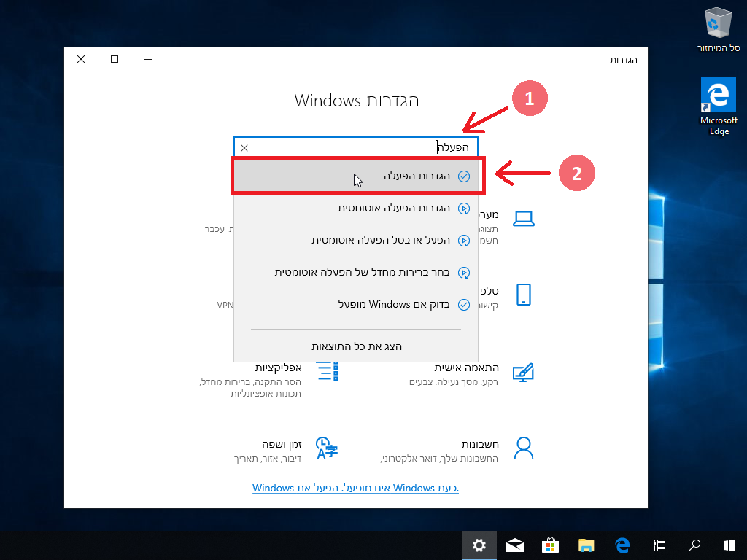Image resolution: width=747 pixels, height=560 pixels.
Task: Select בחר ברירות מחדל של הפעלה אוטומטית
Action: pos(356,273)
